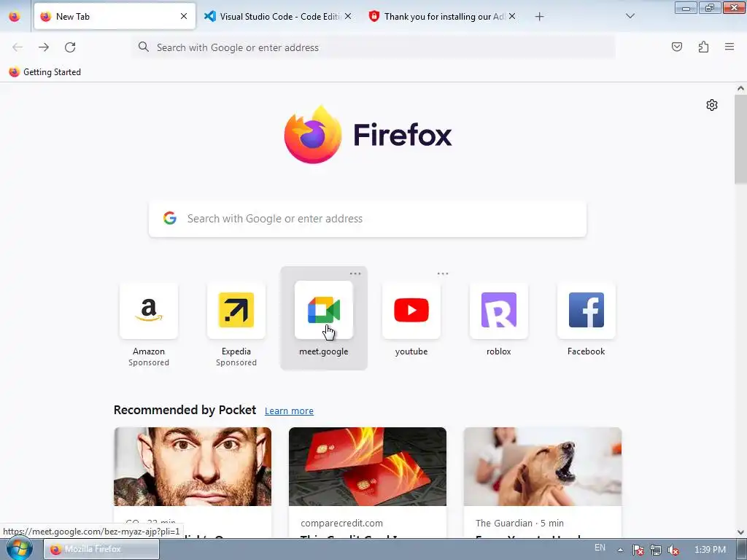
Task: Close the Thank you for installing tab
Action: coord(512,16)
